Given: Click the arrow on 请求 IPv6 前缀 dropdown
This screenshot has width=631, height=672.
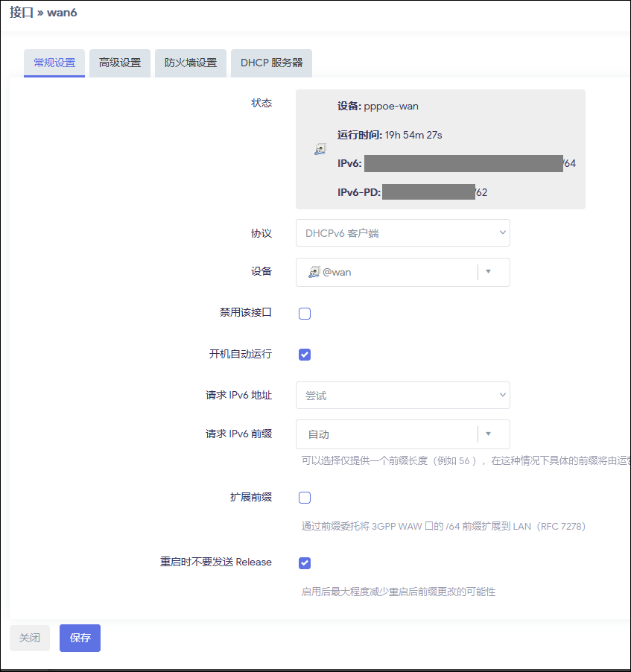Looking at the screenshot, I should (489, 434).
